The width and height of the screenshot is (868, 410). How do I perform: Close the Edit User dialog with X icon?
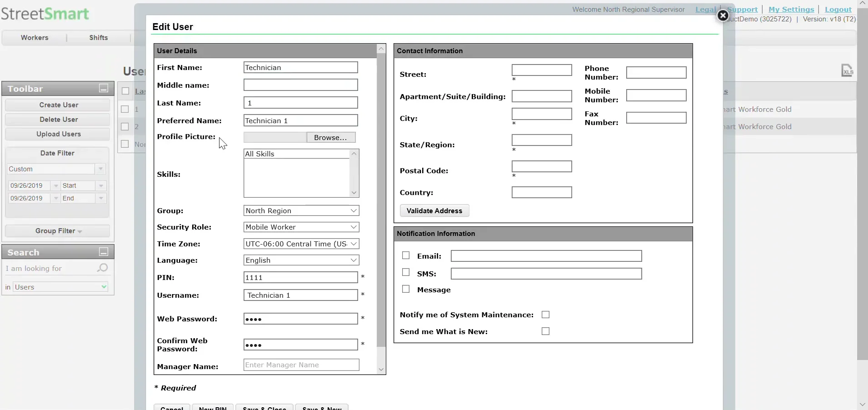click(x=723, y=16)
